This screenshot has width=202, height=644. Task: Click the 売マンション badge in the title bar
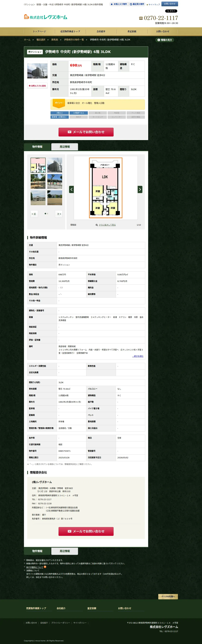35,52
